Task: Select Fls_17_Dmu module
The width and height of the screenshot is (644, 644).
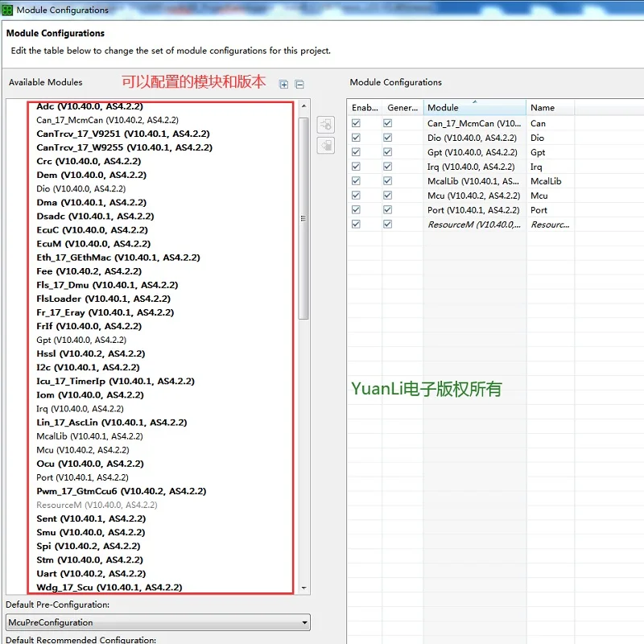Action: click(x=107, y=285)
